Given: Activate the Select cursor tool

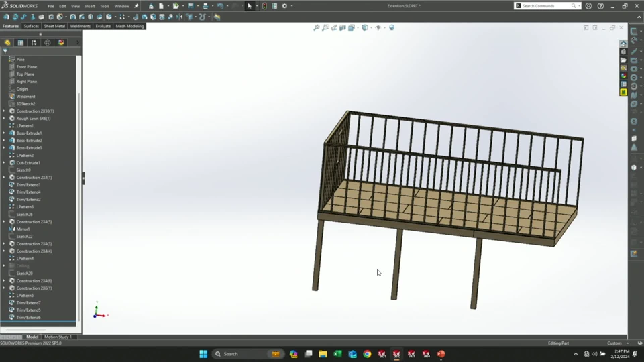Looking at the screenshot, I should (250, 6).
